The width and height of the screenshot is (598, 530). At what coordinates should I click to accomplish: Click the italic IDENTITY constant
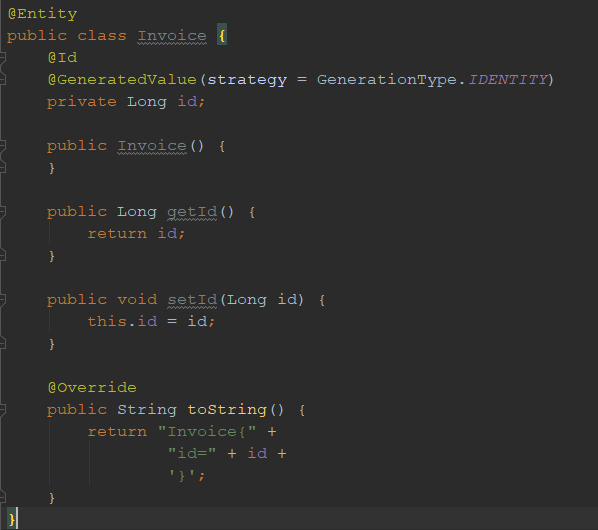point(508,79)
